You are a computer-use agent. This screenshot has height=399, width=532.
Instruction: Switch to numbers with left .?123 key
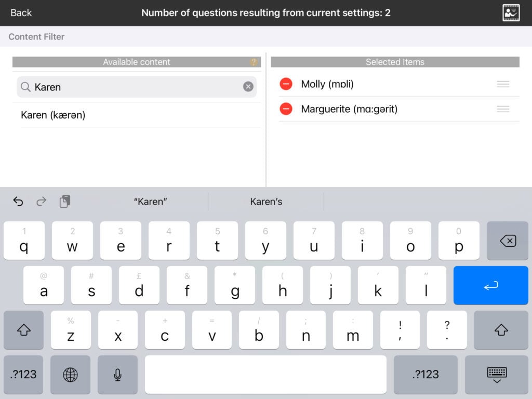(23, 374)
